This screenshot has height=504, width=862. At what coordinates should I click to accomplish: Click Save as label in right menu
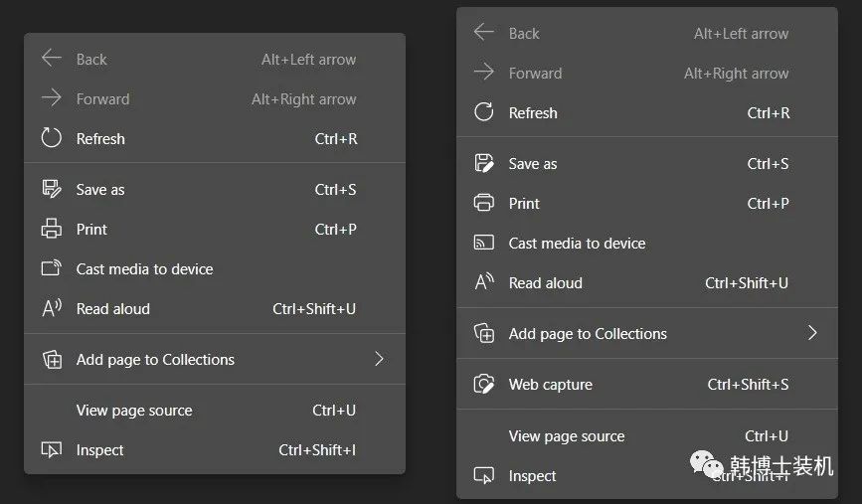(x=533, y=163)
